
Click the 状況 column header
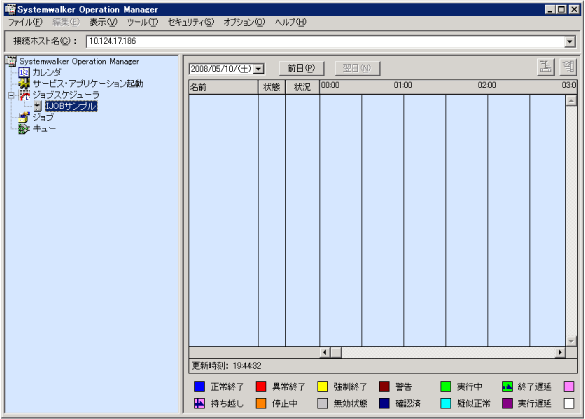point(302,87)
